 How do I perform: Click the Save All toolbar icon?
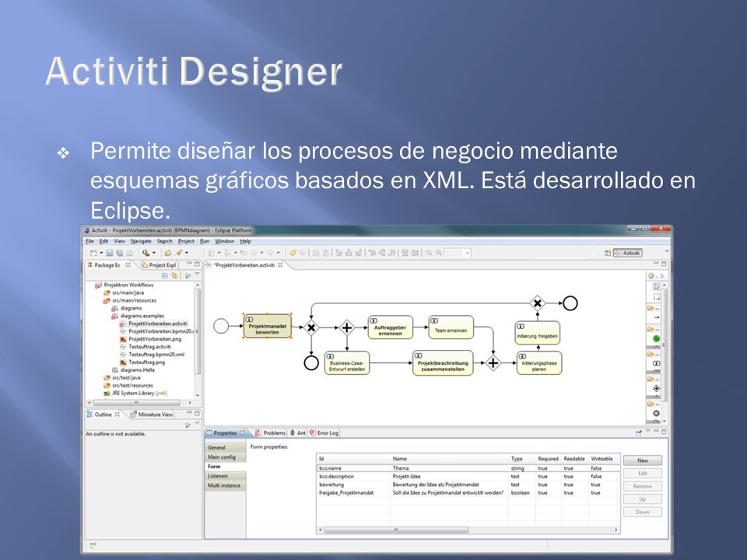coord(120,253)
